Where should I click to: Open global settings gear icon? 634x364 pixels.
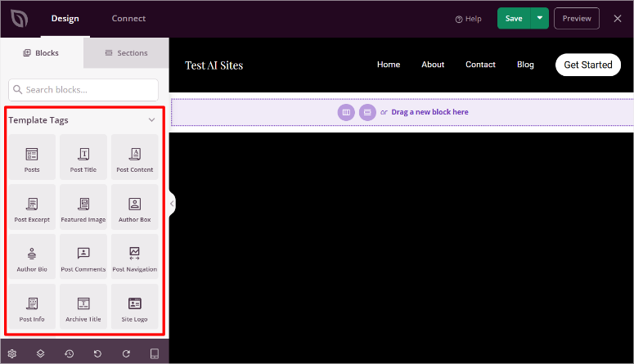(x=12, y=353)
